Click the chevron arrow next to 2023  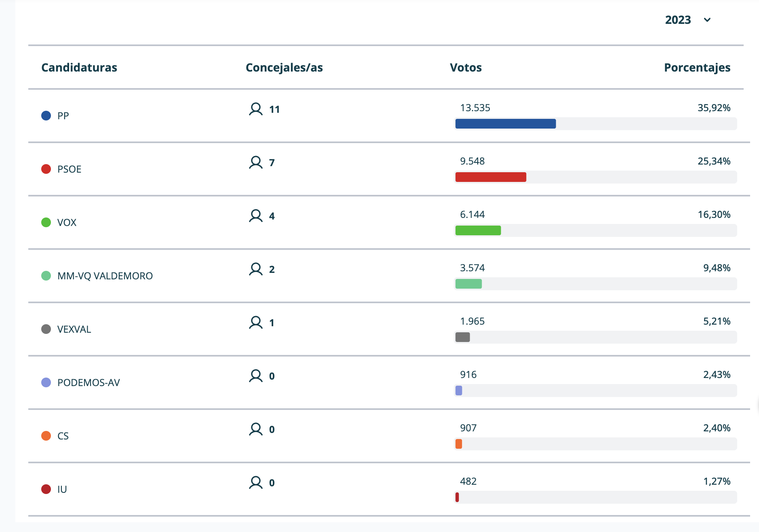(x=707, y=20)
